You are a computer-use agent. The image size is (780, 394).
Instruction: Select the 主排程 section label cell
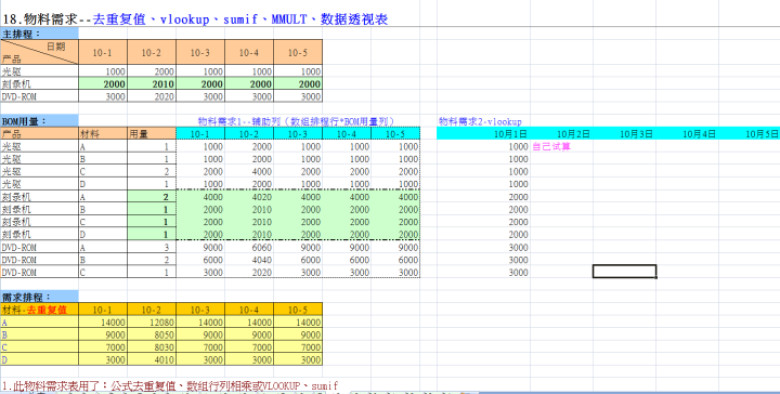point(39,34)
